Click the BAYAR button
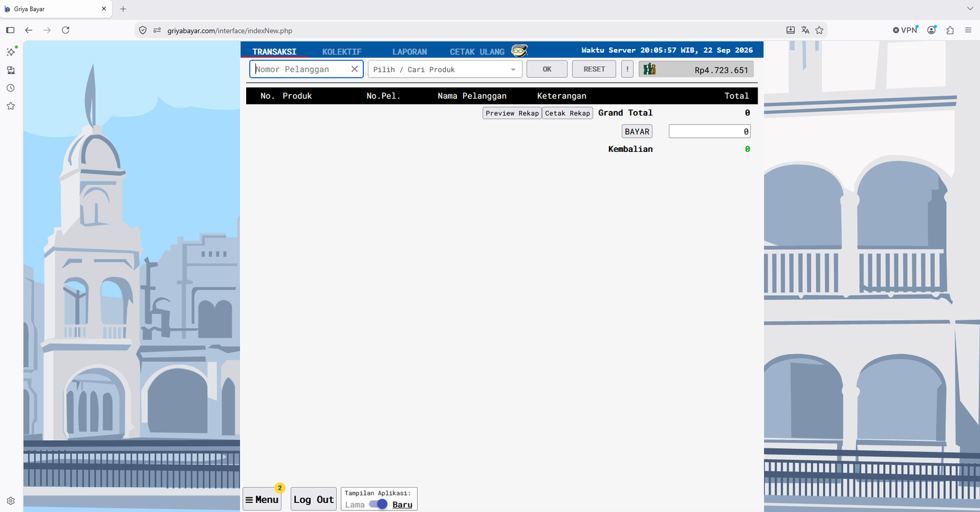 click(637, 132)
